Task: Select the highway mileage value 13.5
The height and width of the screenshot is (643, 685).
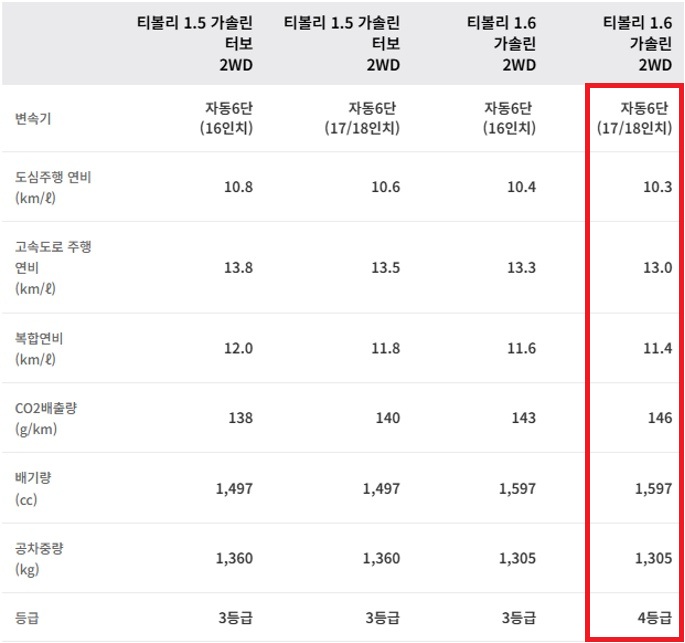Action: (386, 268)
